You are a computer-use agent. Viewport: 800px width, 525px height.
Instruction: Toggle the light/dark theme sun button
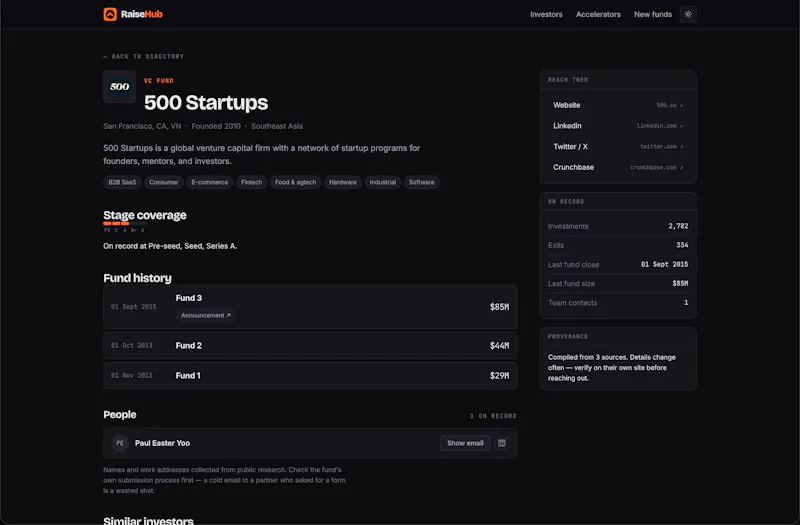coord(688,14)
